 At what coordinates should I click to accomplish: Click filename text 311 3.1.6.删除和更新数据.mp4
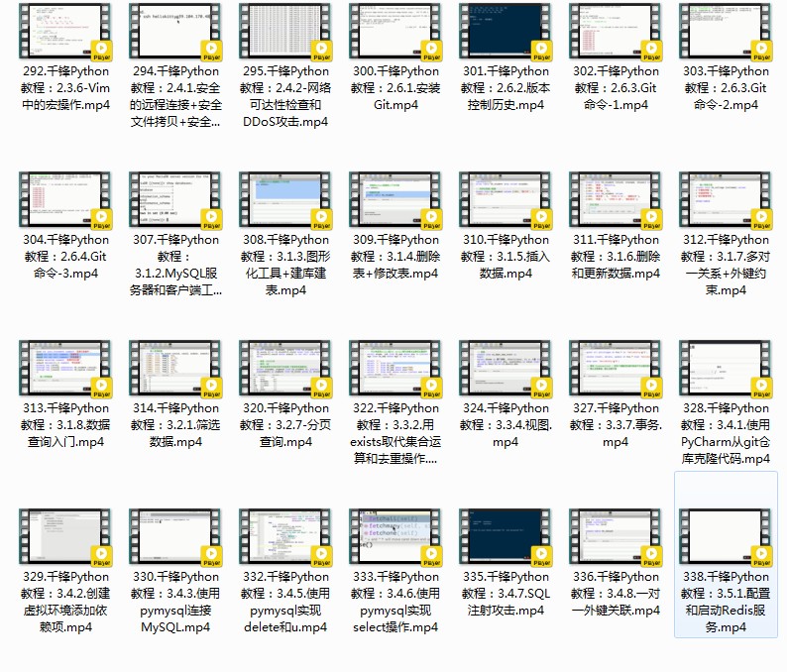[x=616, y=257]
